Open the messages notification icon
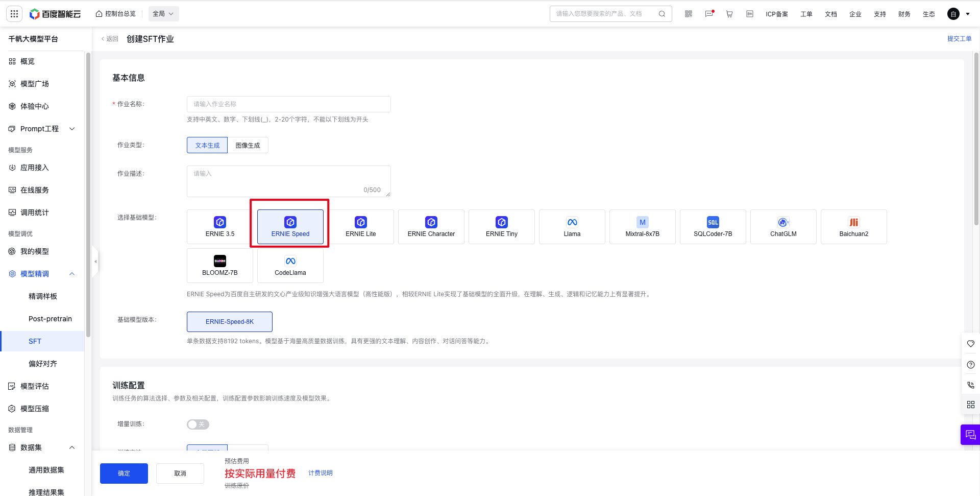The width and height of the screenshot is (980, 496). pos(709,14)
